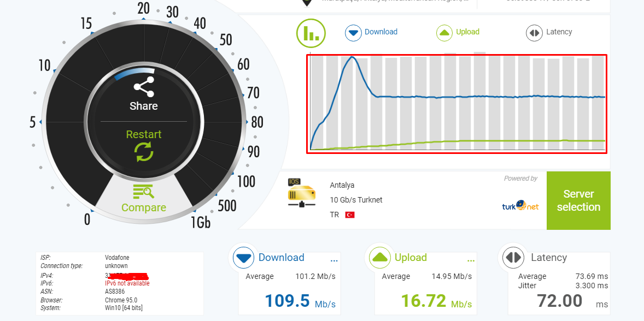Select the Upload legend label
The height and width of the screenshot is (321, 644).
467,32
